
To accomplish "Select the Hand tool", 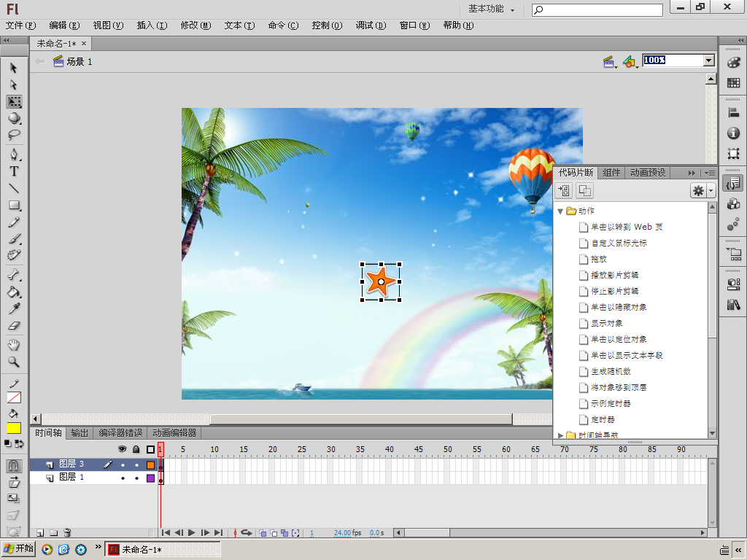I will coord(14,345).
